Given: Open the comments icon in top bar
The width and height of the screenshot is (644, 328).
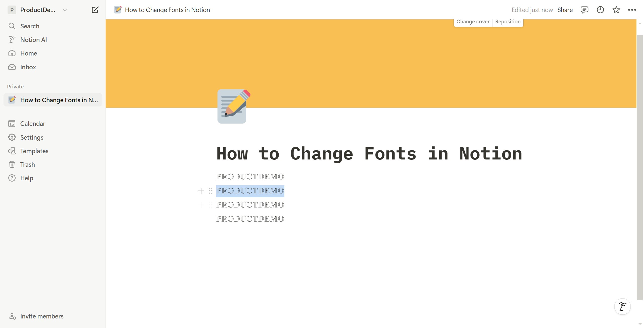Looking at the screenshot, I should pos(584,10).
